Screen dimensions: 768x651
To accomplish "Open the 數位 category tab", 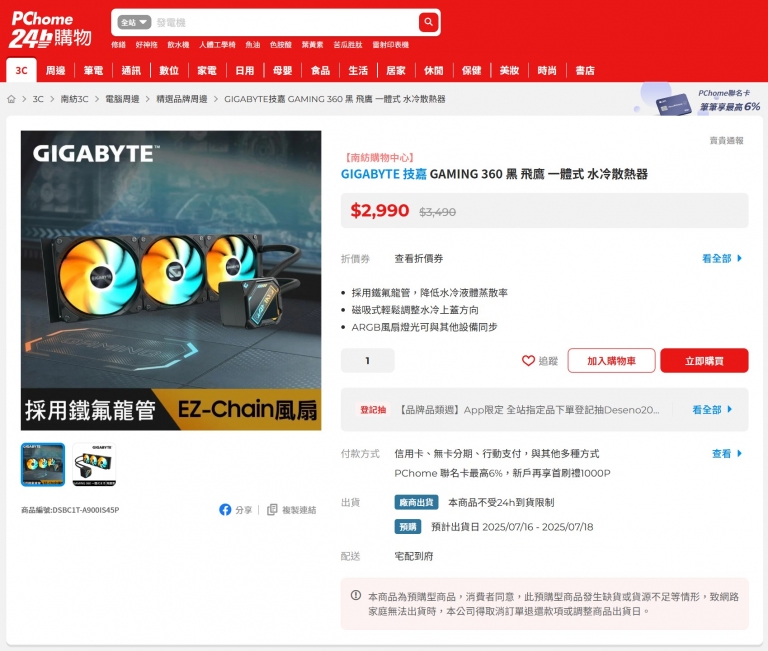I will pos(169,71).
